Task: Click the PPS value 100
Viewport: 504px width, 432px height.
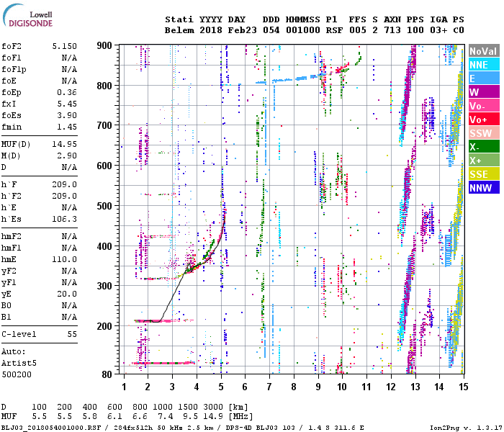Action: pos(415,30)
